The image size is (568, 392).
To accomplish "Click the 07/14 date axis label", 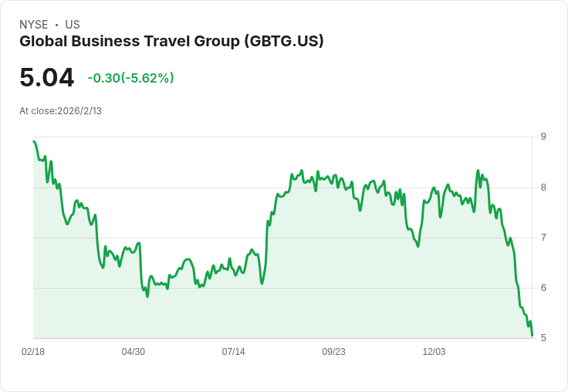I will (233, 351).
